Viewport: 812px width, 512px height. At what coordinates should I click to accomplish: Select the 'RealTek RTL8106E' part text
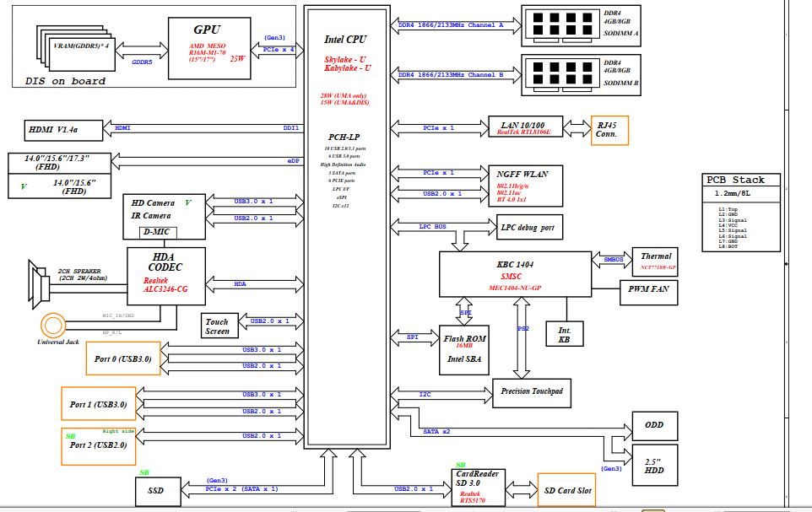click(523, 132)
